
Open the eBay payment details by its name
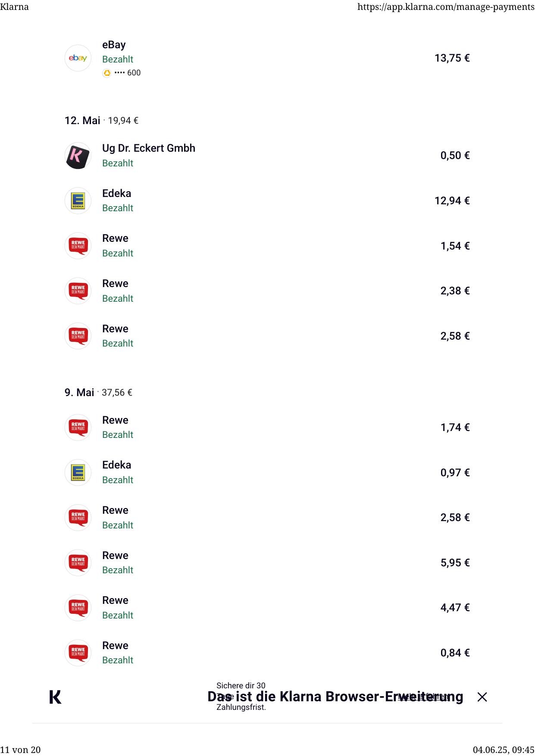coord(114,45)
